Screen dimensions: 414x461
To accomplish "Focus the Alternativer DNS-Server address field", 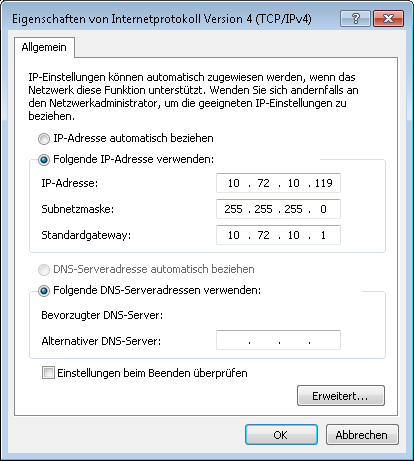I will coord(278,340).
